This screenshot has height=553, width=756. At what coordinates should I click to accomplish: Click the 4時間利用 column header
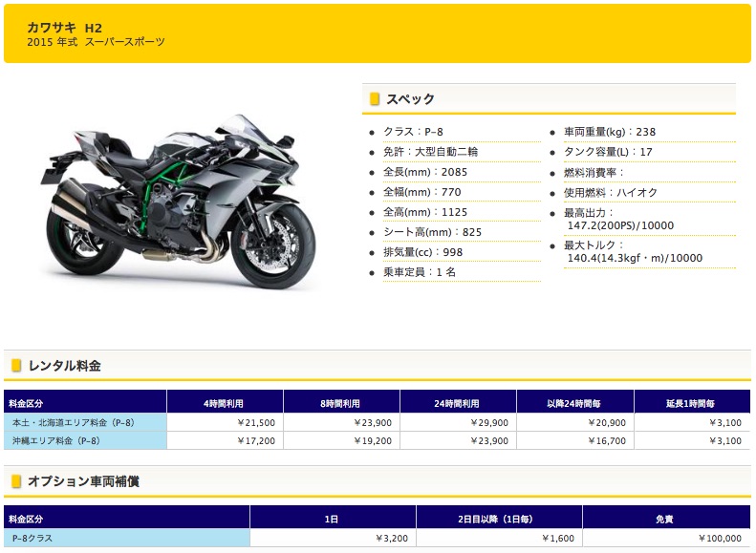[x=225, y=402]
